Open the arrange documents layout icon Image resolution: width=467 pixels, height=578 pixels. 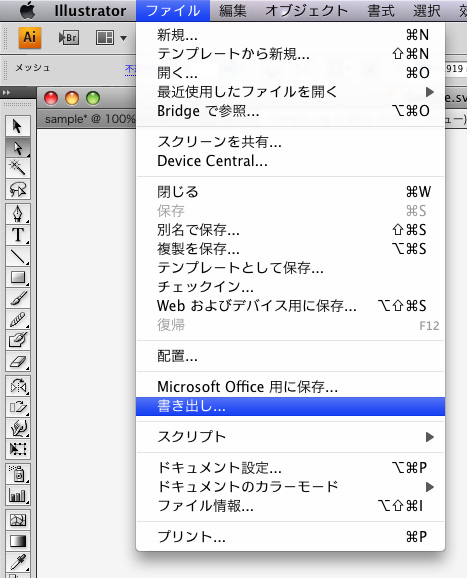click(105, 38)
